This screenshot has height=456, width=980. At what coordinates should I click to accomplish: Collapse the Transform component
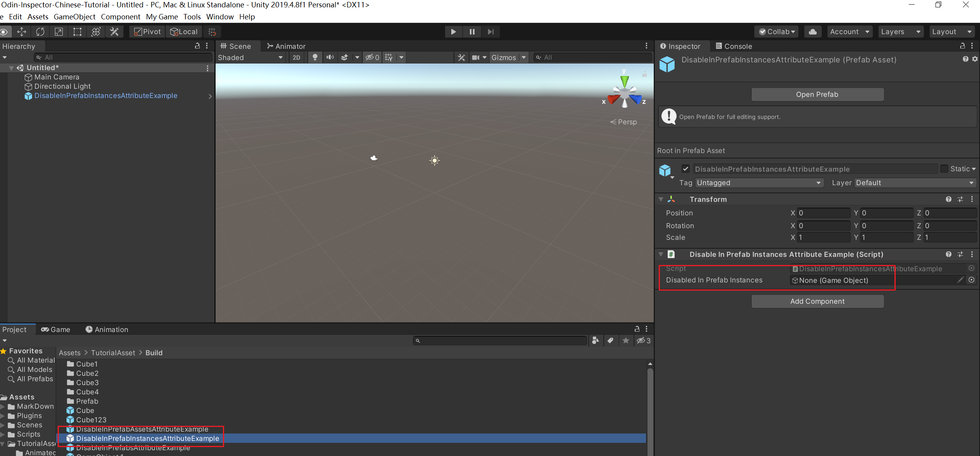coord(661,199)
